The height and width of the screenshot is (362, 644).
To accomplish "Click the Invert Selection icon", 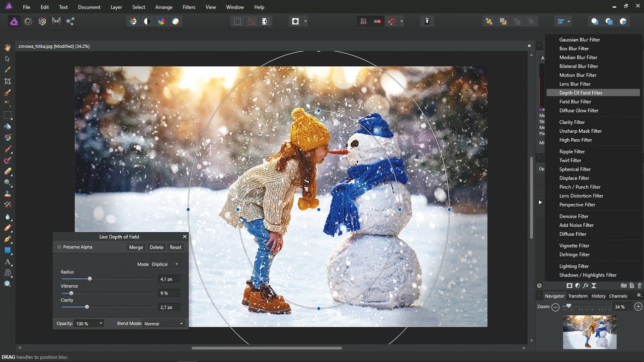I will point(265,21).
